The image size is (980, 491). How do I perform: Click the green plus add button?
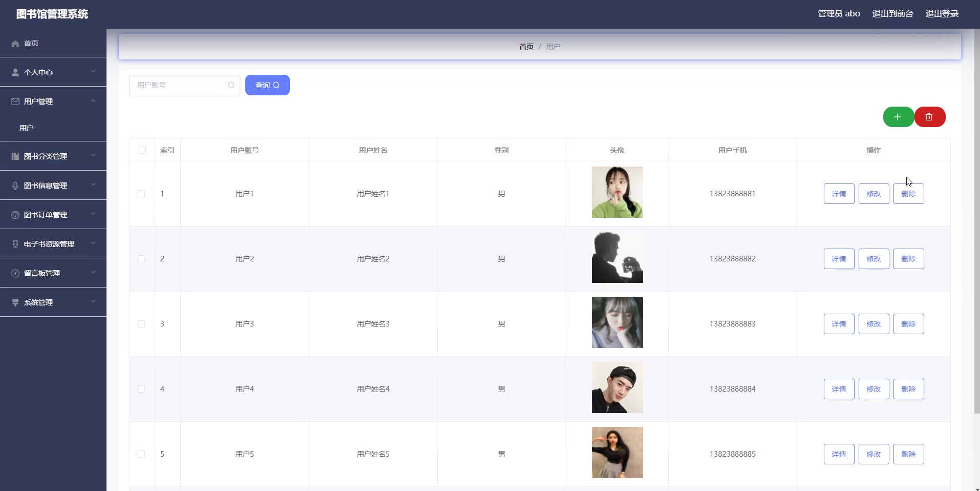click(x=898, y=117)
